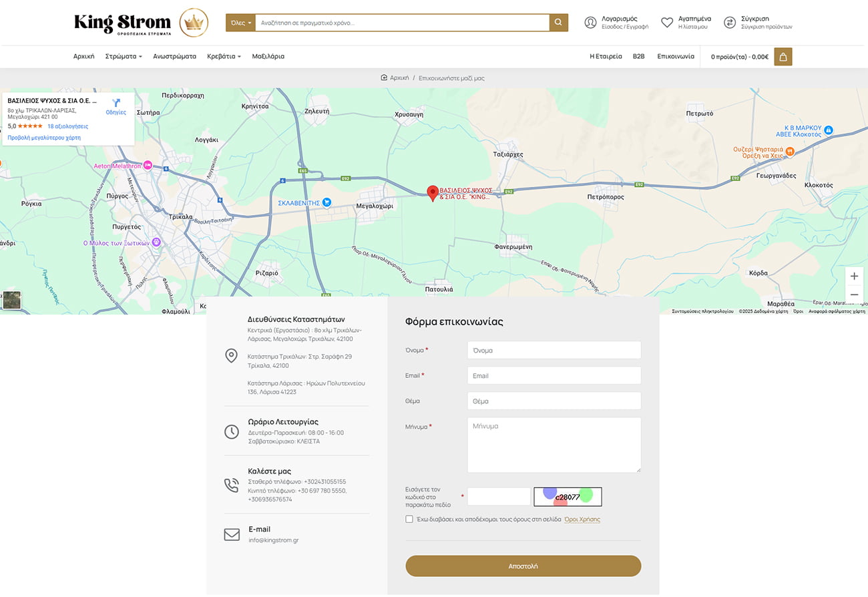The height and width of the screenshot is (597, 868).
Task: Open the Ανωστρώματα menu item
Action: coord(174,57)
